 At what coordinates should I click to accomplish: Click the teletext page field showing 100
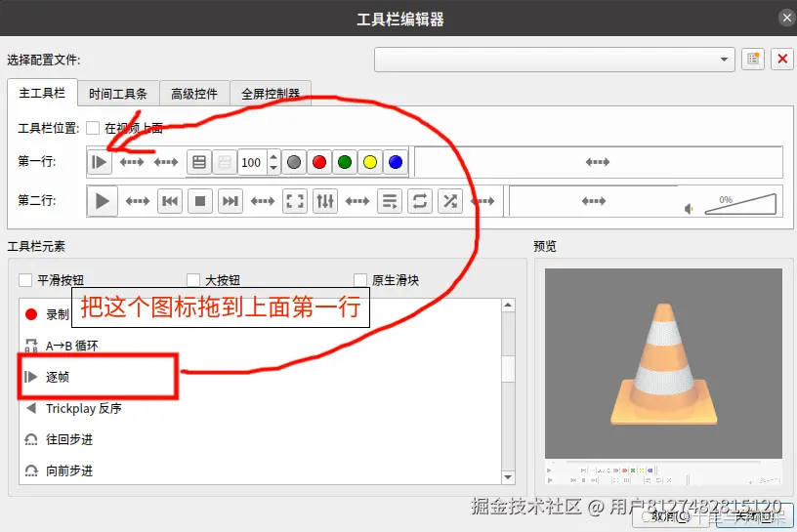click(252, 163)
